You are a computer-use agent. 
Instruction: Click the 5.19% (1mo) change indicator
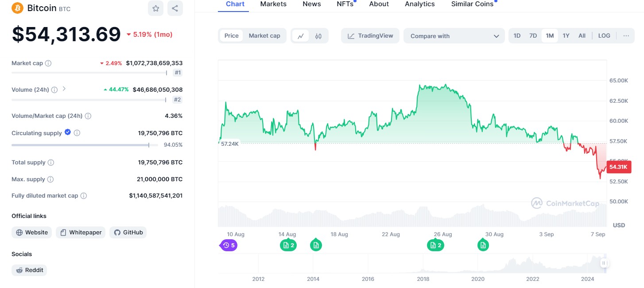[x=149, y=34]
